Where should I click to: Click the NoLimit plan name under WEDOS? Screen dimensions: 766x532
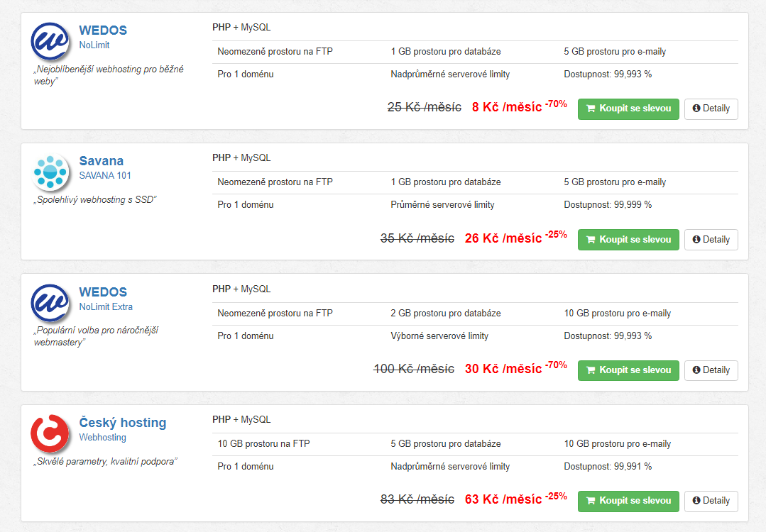(94, 45)
